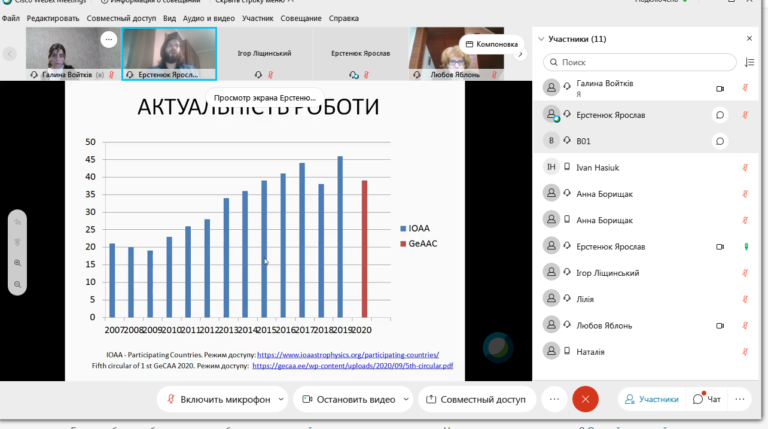This screenshot has width=768, height=429.
Task: Open the Аудио и видео menu
Action: [209, 18]
